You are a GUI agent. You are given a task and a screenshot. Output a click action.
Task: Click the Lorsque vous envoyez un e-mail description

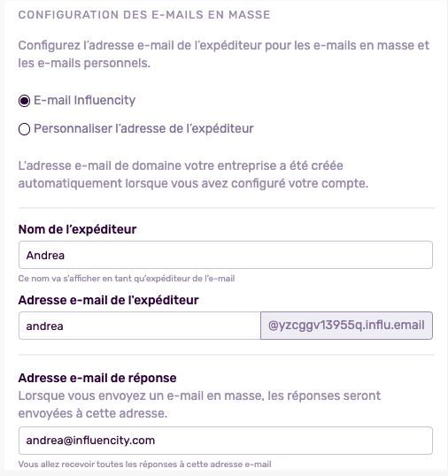[x=199, y=404]
